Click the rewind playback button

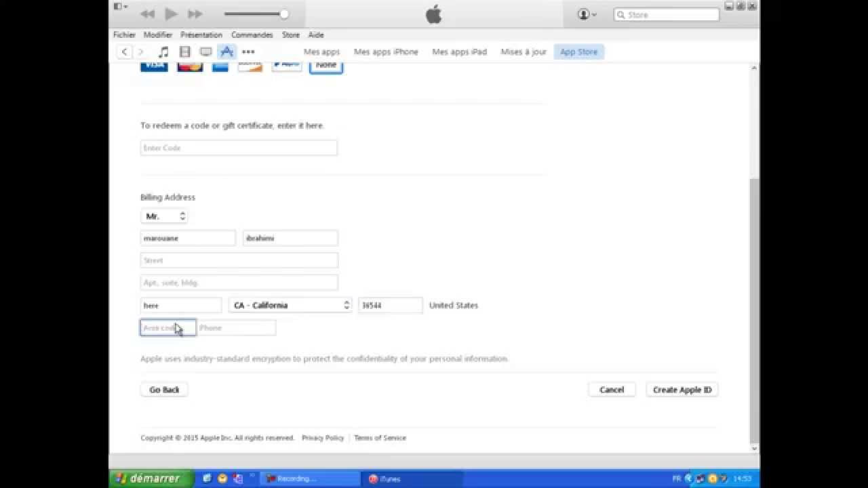click(x=147, y=14)
